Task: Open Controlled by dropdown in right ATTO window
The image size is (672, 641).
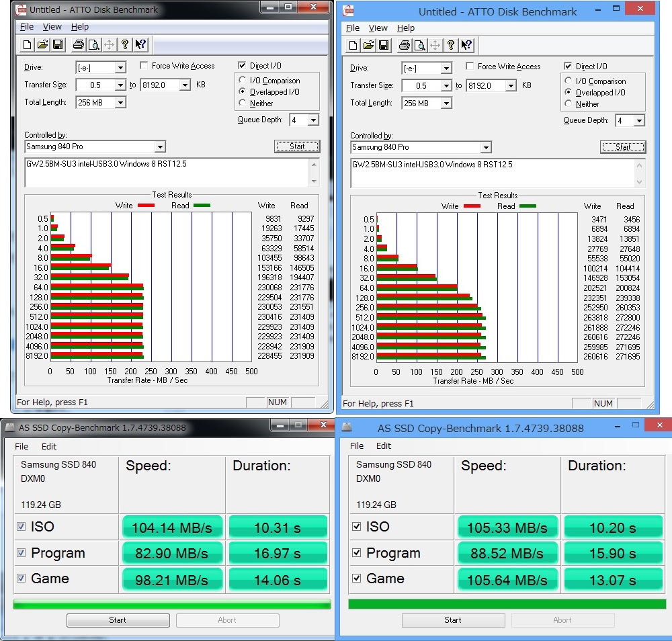Action: coord(486,147)
